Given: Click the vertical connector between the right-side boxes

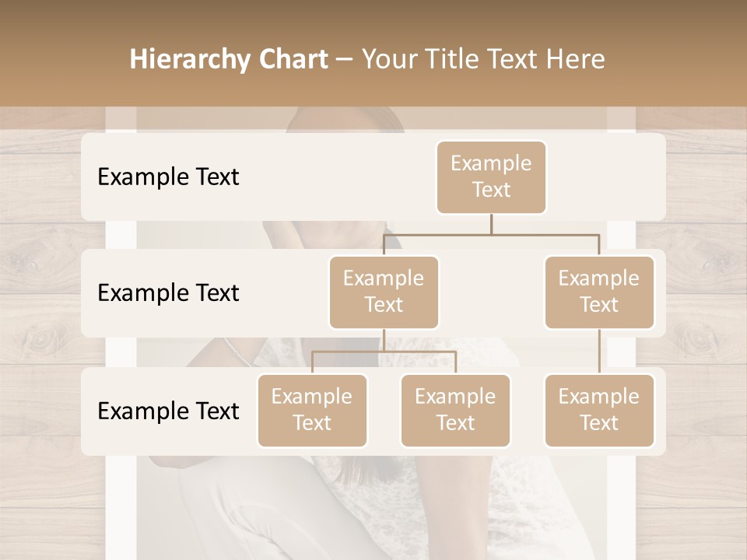Looking at the screenshot, I should pyautogui.click(x=598, y=352).
